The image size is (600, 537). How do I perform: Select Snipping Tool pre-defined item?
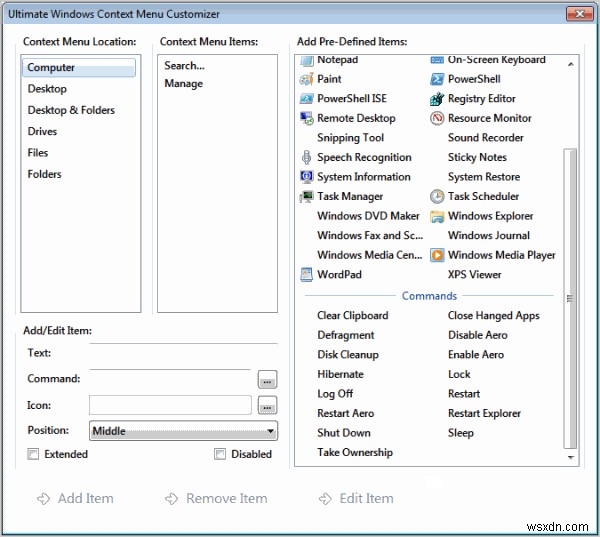pos(351,138)
